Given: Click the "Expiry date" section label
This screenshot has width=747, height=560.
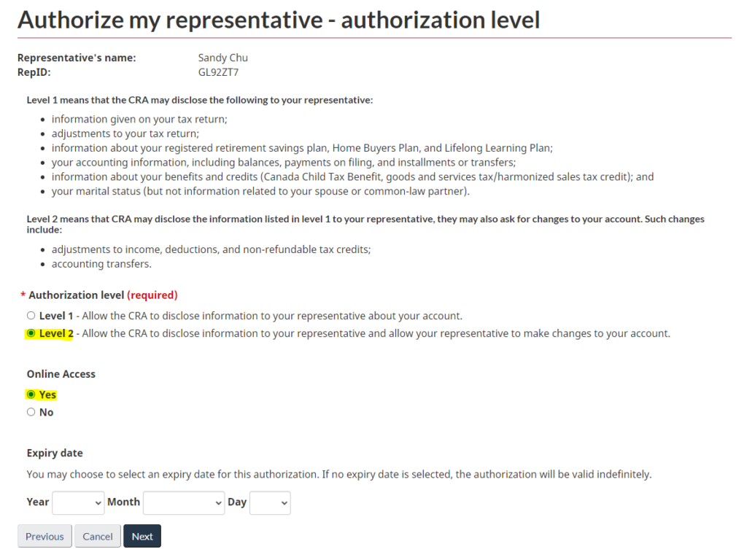Looking at the screenshot, I should [55, 453].
